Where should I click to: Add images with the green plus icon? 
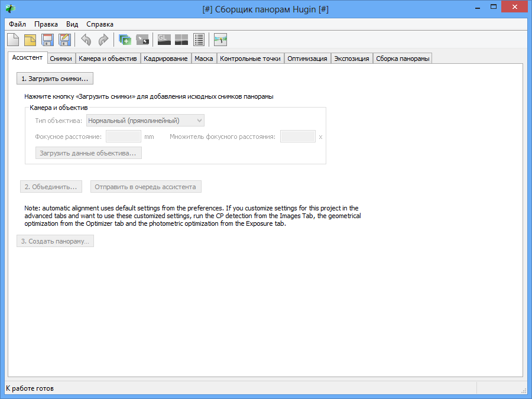pos(125,40)
